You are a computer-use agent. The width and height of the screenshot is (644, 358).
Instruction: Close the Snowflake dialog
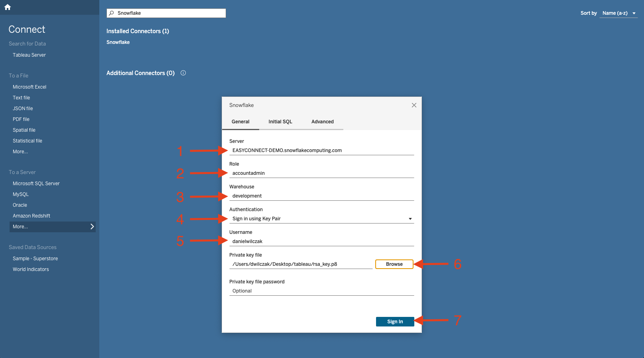[414, 105]
